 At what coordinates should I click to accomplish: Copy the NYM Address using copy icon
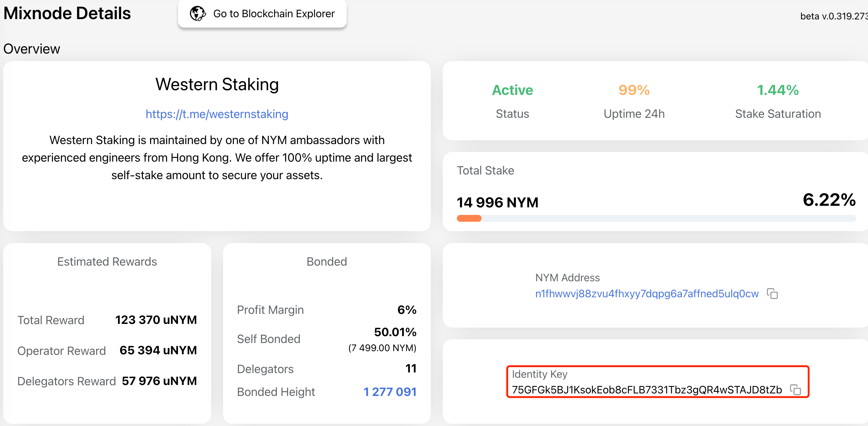(x=772, y=294)
